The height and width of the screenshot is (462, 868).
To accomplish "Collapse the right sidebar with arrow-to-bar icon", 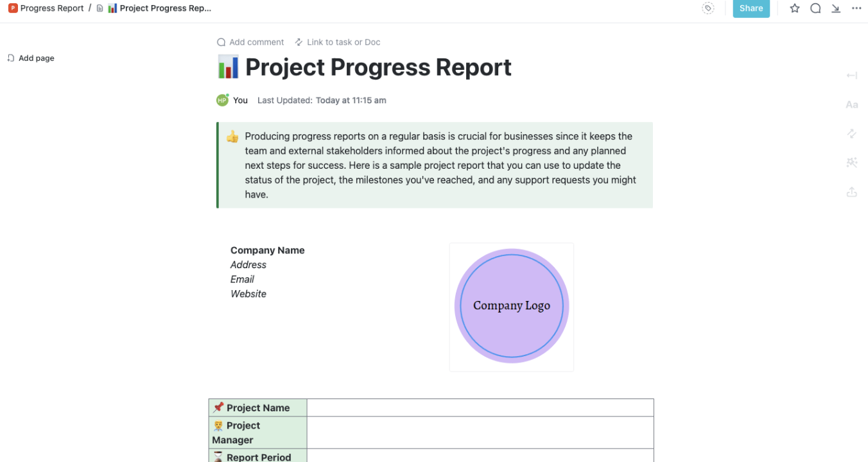I will point(852,76).
